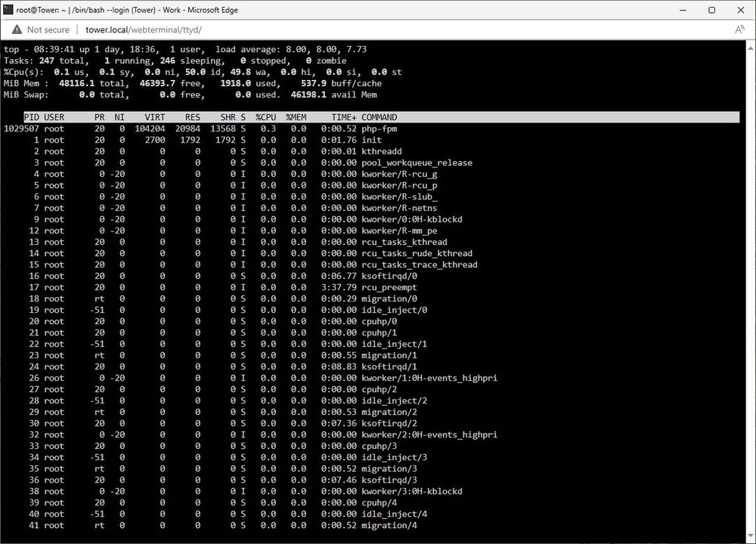The width and height of the screenshot is (756, 544).
Task: Click rcu_tasks_trace_kthread command
Action: (420, 264)
